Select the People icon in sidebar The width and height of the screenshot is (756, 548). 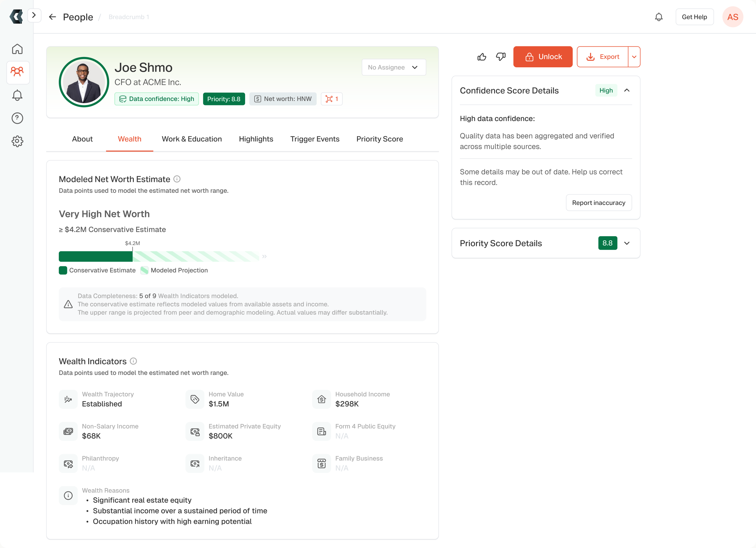(17, 72)
